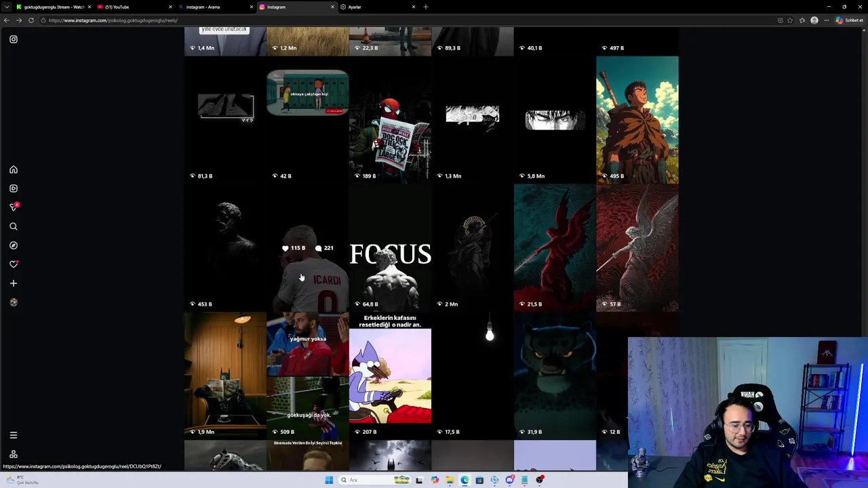868x488 pixels.
Task: Open Microsoft Edge from taskbar
Action: (x=465, y=480)
